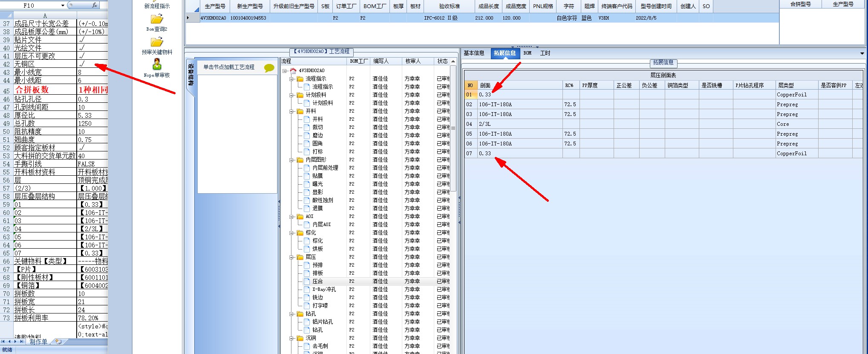
Task: Collapse the 计划投料 folder node
Action: tap(292, 95)
